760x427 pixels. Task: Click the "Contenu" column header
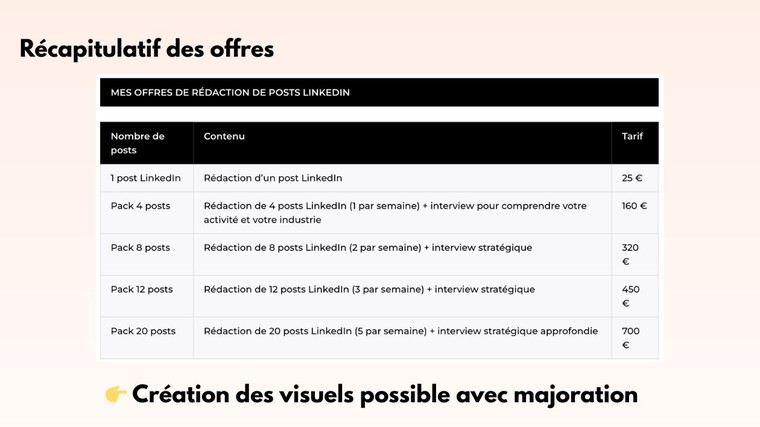coord(224,136)
